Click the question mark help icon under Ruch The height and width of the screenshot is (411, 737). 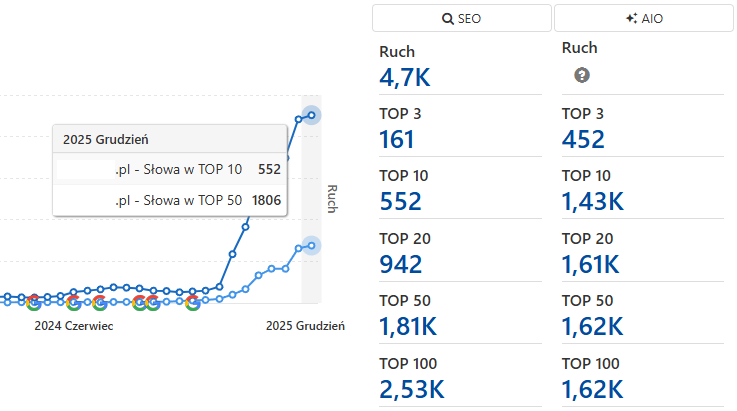tap(581, 75)
